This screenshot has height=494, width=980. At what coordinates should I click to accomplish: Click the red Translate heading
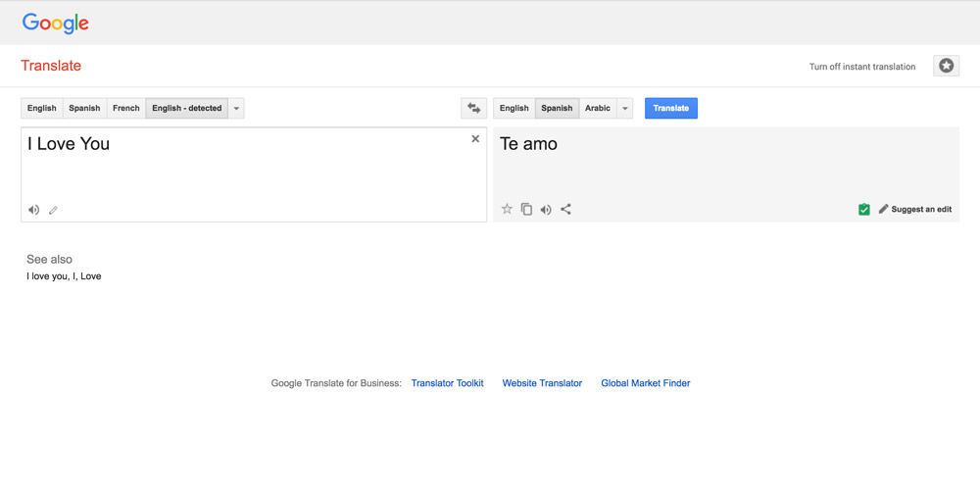coord(51,66)
